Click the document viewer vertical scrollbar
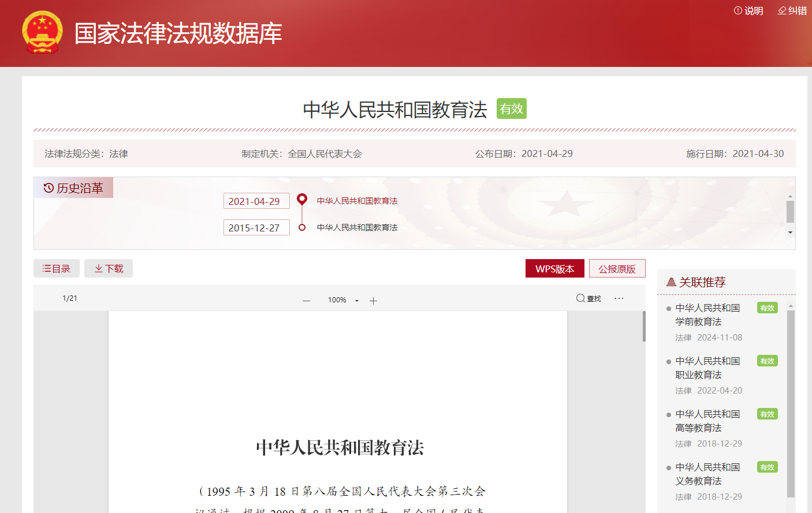This screenshot has width=812, height=513. click(x=644, y=327)
